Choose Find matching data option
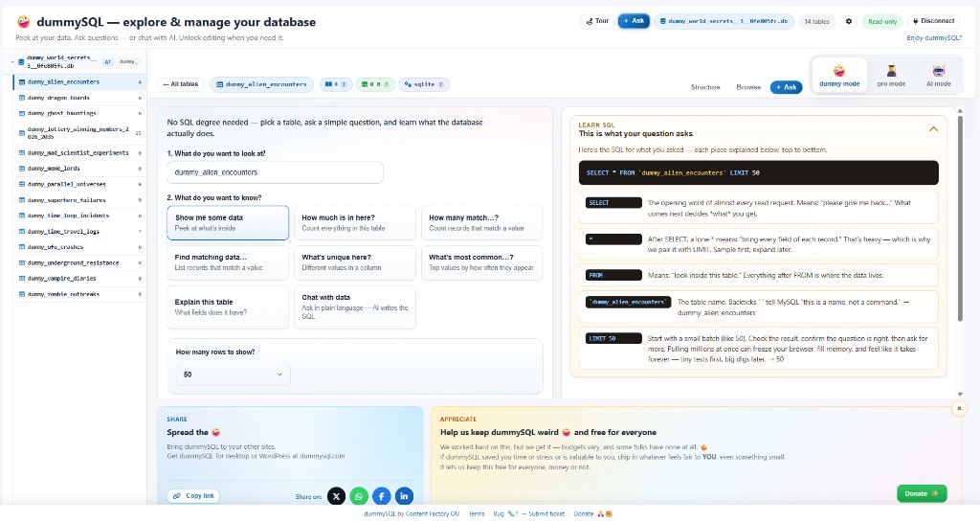Screen dimensions: 980x522 (228, 261)
